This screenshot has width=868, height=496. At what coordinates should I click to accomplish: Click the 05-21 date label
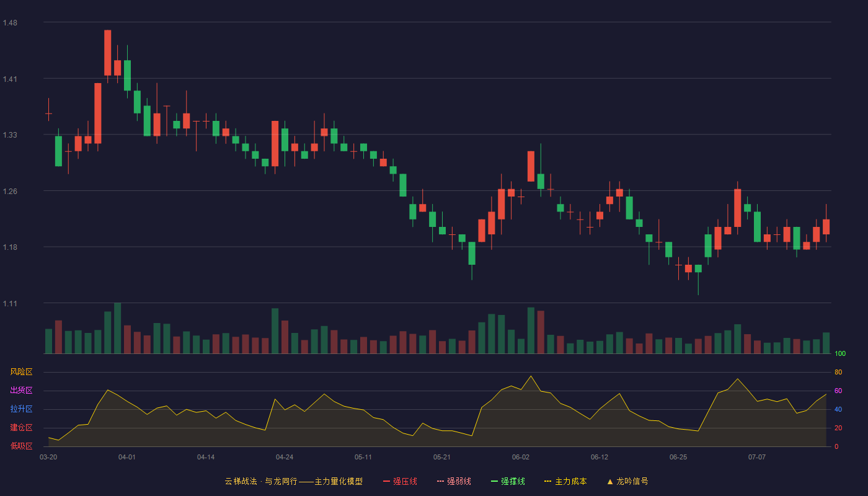click(442, 457)
